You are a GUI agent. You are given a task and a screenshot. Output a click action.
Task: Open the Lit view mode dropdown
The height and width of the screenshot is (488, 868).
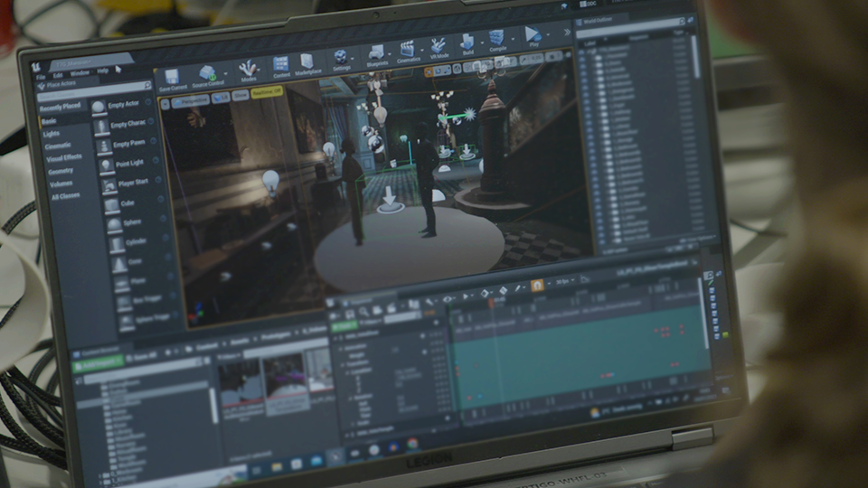click(221, 98)
